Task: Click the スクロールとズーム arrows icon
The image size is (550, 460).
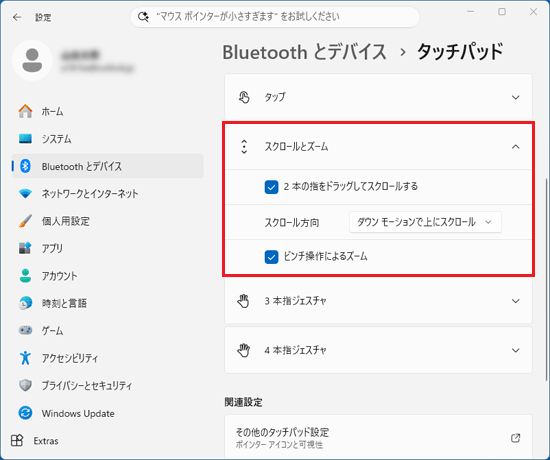Action: (244, 147)
